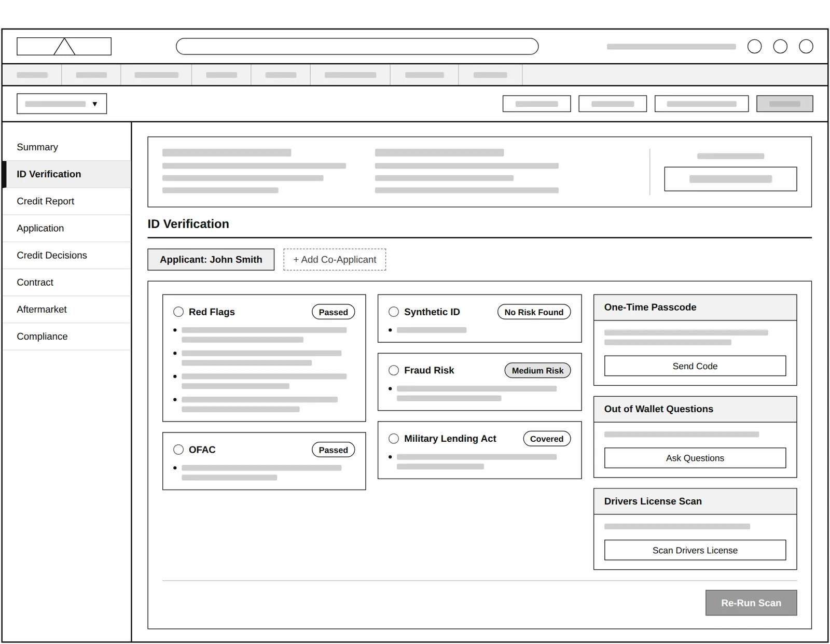Viewport: 830px width, 644px height.
Task: Select the Synthetic ID radio circle
Action: pyautogui.click(x=394, y=312)
